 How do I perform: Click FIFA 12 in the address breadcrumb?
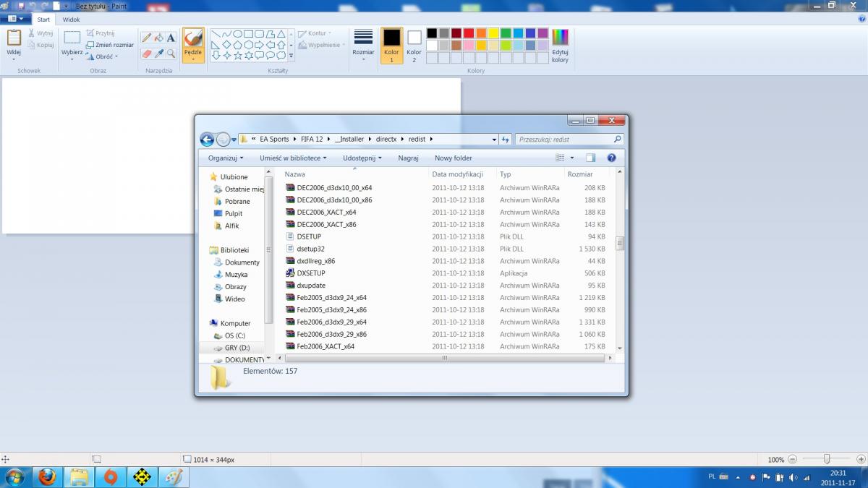pos(312,140)
